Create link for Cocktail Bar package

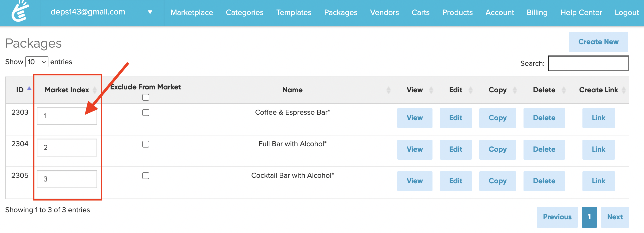[598, 181]
